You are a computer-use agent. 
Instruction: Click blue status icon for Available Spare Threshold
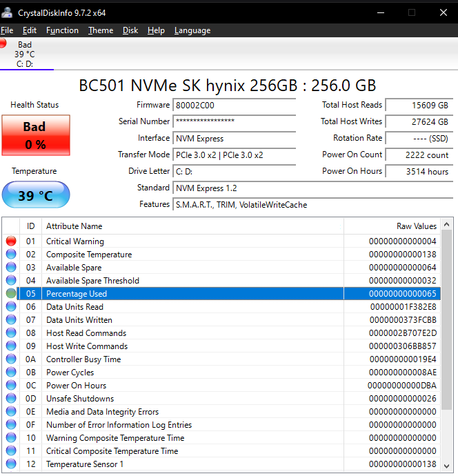(x=11, y=280)
